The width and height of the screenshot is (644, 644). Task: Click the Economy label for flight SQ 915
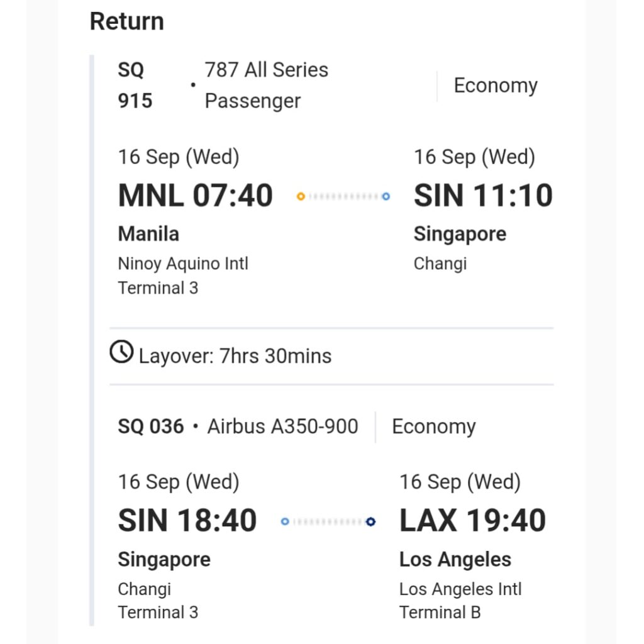point(496,86)
